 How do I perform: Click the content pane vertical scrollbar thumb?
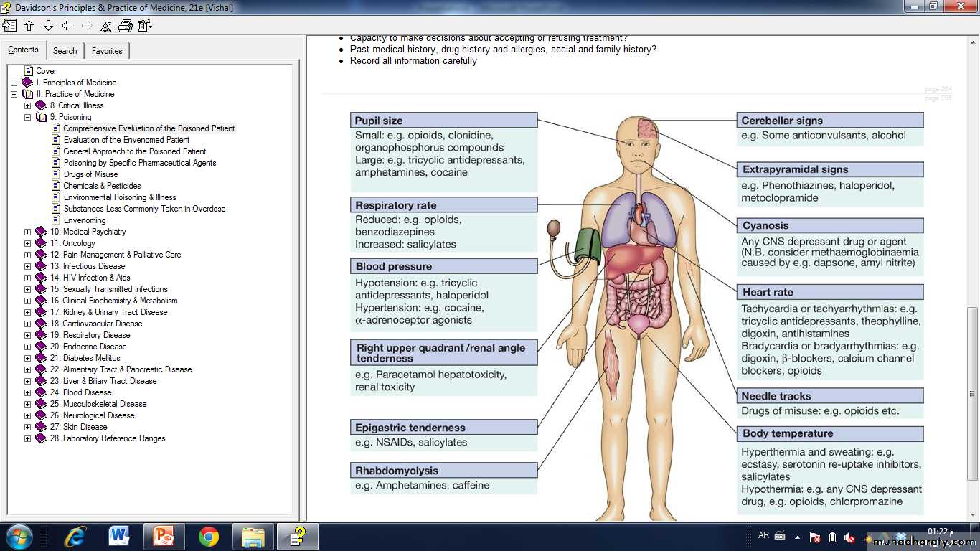[972, 393]
